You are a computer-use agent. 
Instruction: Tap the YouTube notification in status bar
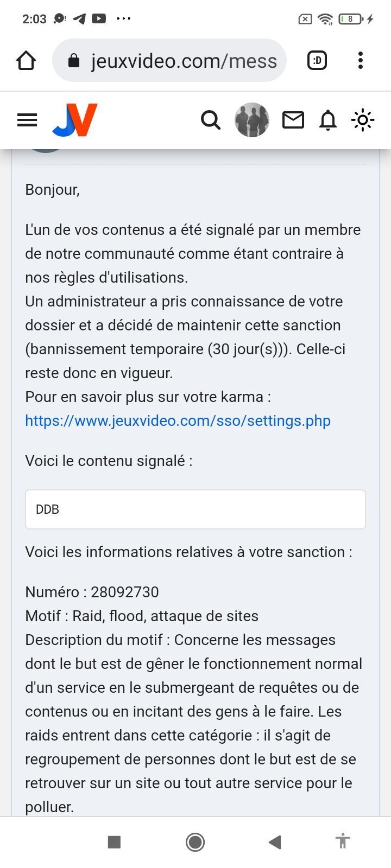(x=99, y=19)
